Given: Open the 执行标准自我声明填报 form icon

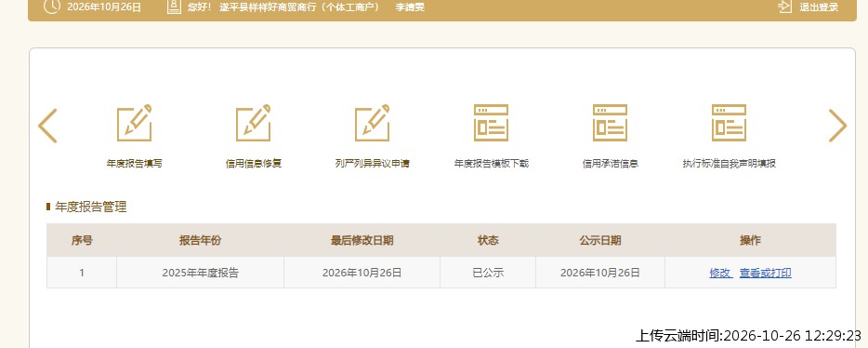Looking at the screenshot, I should pyautogui.click(x=729, y=123).
